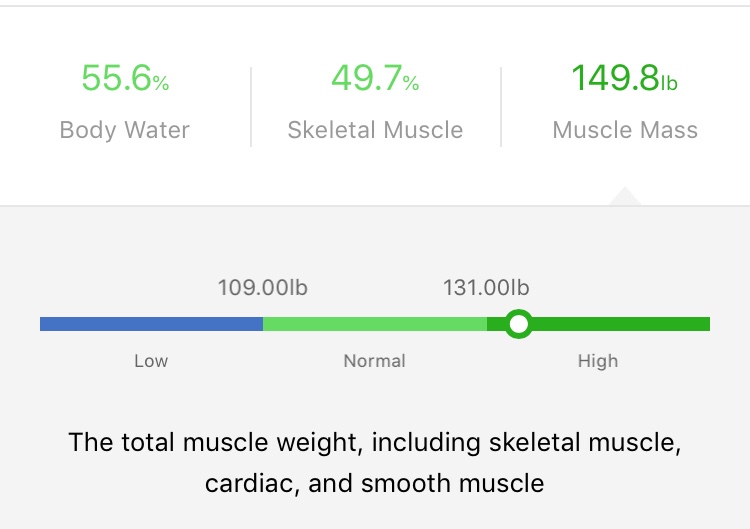Image resolution: width=750 pixels, height=529 pixels.
Task: Select the Body Water metric label
Action: [125, 130]
